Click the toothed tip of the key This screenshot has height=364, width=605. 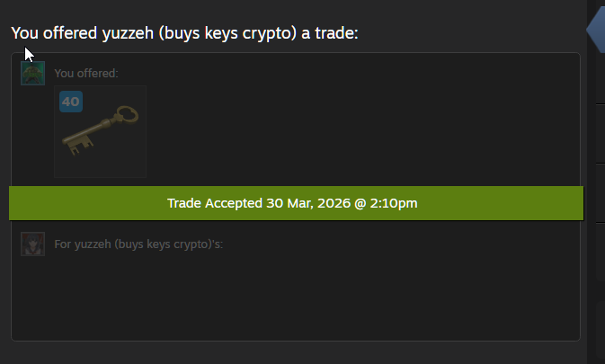point(78,146)
